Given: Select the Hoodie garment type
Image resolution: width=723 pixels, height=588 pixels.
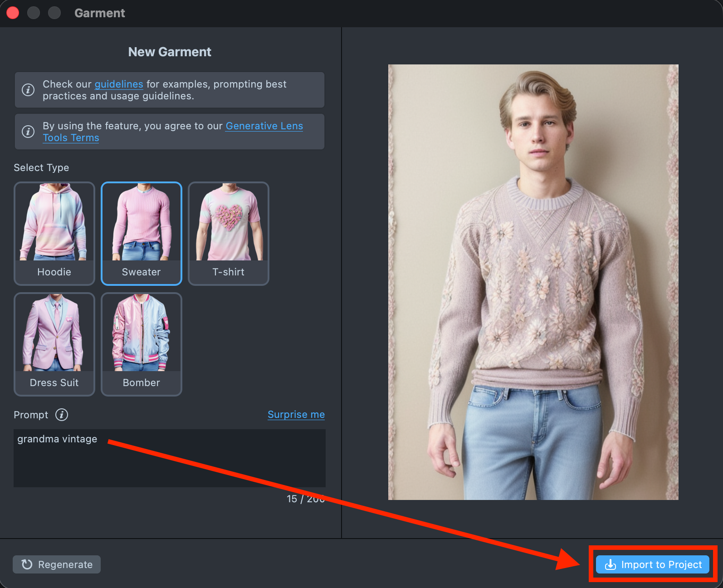Looking at the screenshot, I should tap(54, 233).
